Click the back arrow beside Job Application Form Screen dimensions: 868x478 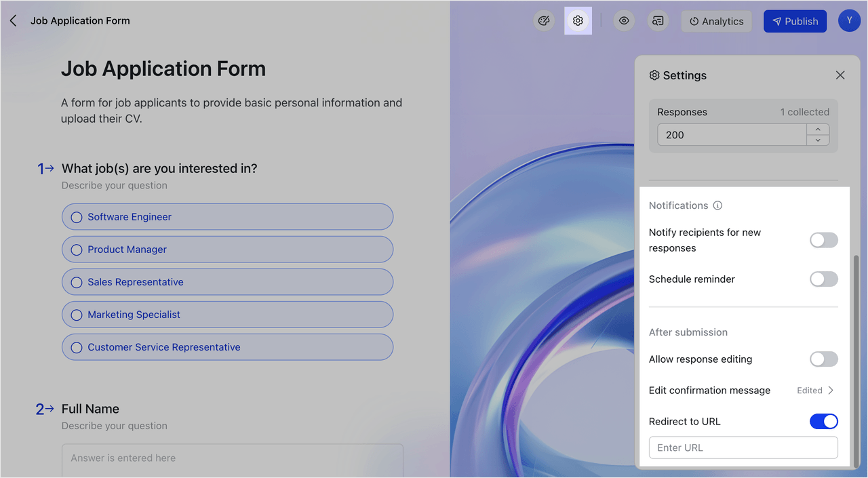click(13, 20)
